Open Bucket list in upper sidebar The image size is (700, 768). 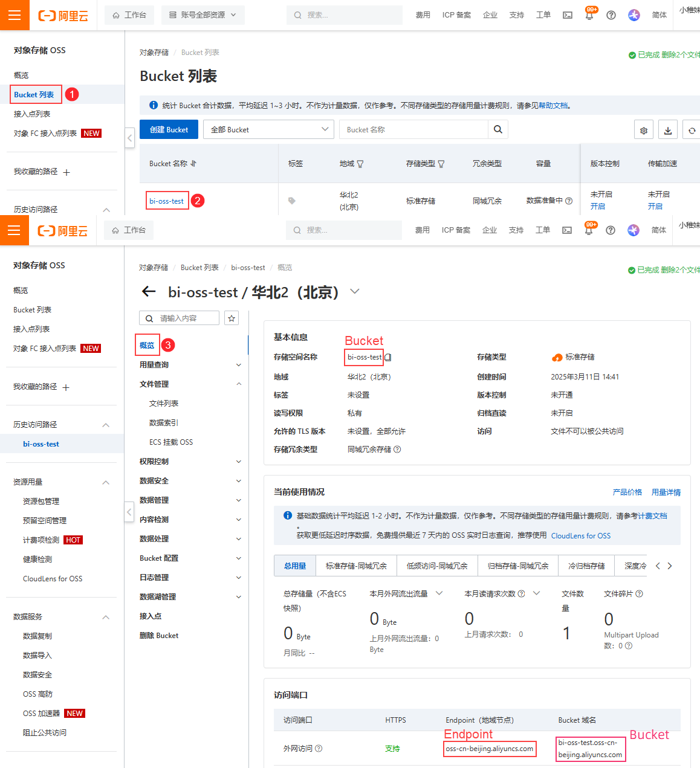(34, 95)
